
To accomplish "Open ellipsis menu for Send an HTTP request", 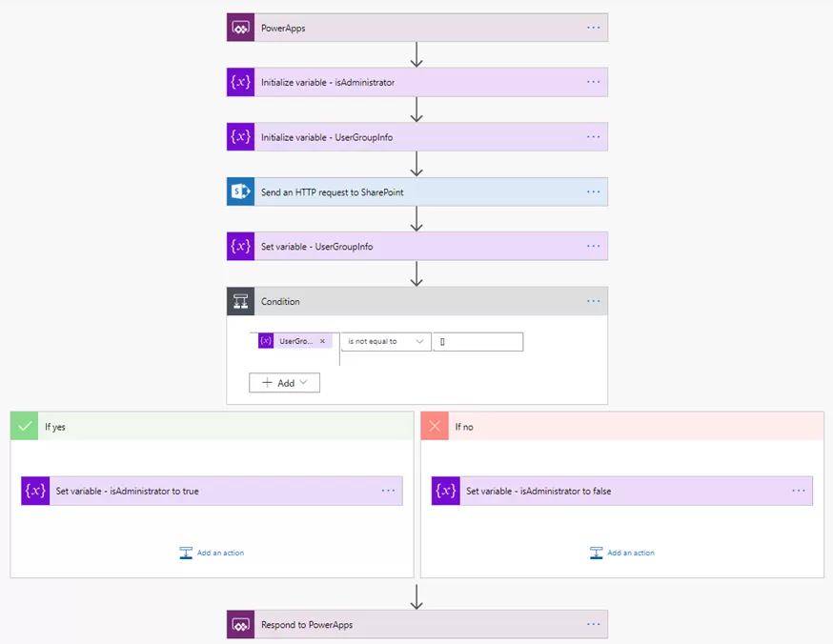I will coord(594,191).
